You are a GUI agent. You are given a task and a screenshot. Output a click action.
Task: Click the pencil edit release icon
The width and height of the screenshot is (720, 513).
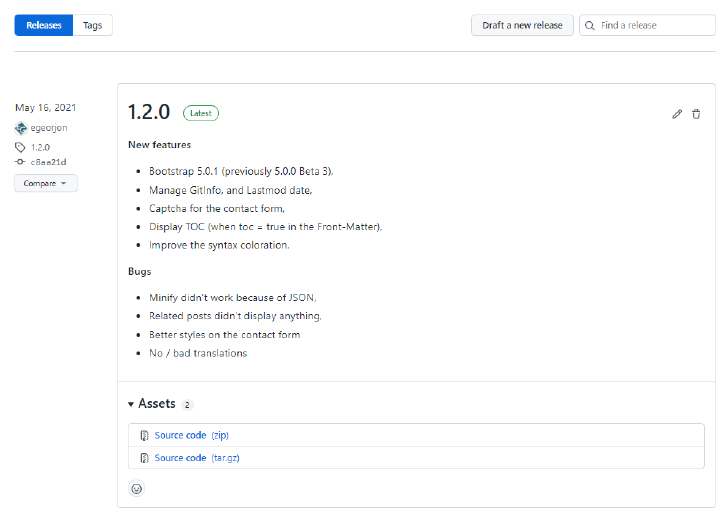[677, 114]
